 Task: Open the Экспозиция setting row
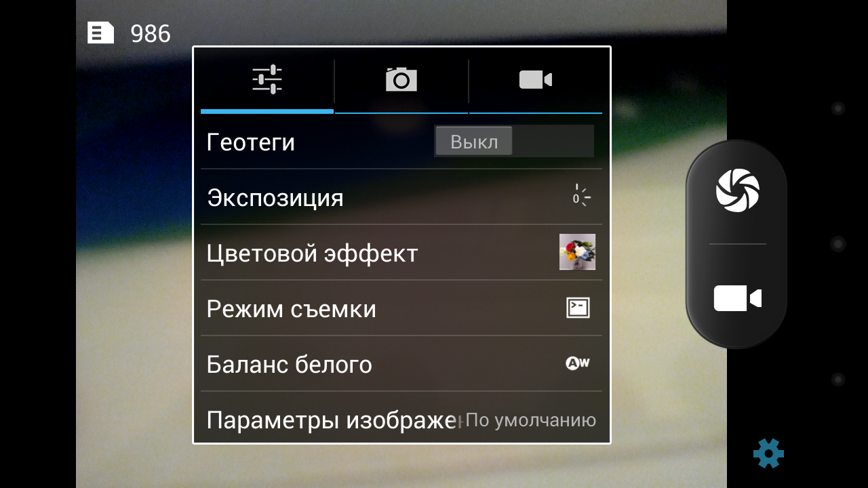(401, 197)
